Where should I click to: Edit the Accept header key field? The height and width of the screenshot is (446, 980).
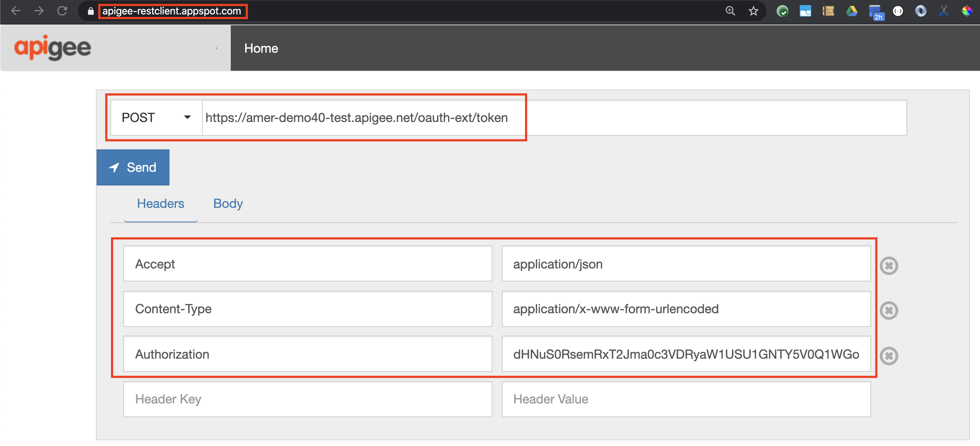pos(308,263)
